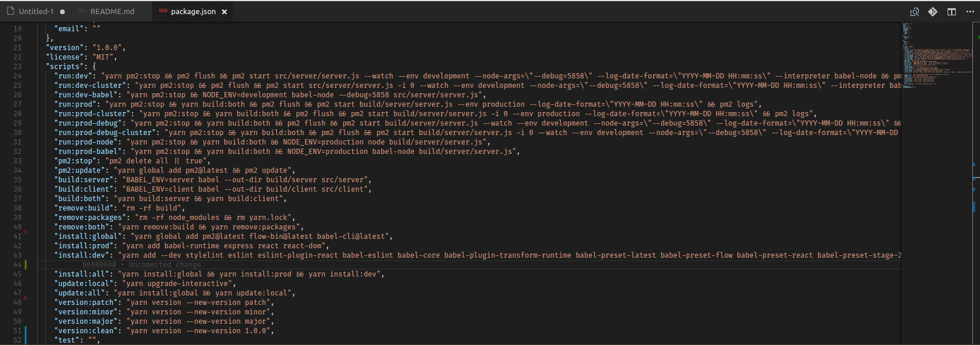Close the package.json tab
Screen dimensions: 980x345
click(x=224, y=12)
